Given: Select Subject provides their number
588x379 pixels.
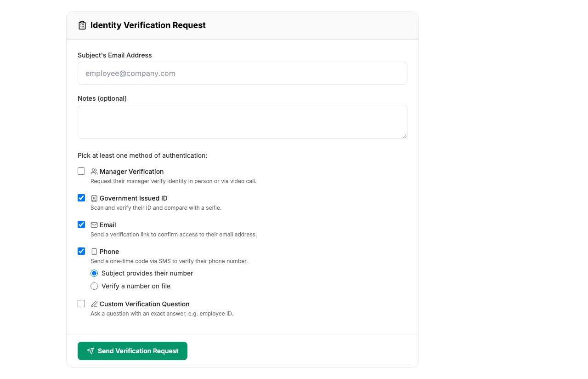Looking at the screenshot, I should [x=94, y=273].
